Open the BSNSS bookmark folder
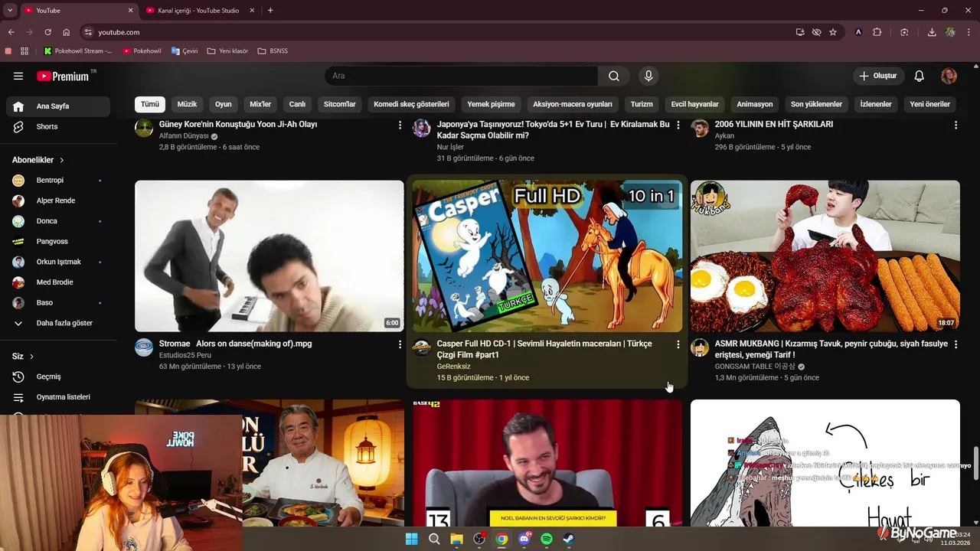Viewport: 980px width, 551px height. pos(273,51)
